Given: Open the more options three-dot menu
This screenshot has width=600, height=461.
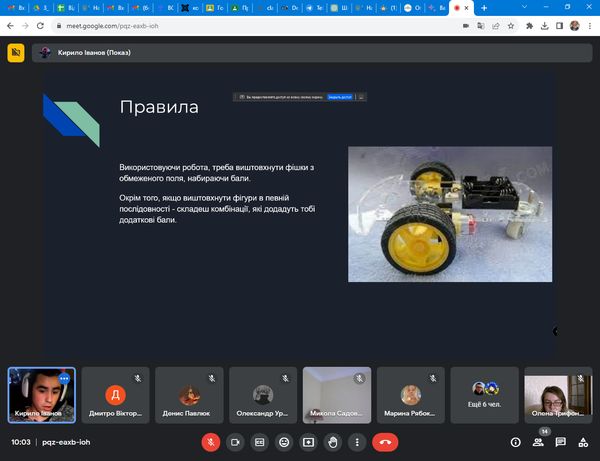Looking at the screenshot, I should point(357,441).
